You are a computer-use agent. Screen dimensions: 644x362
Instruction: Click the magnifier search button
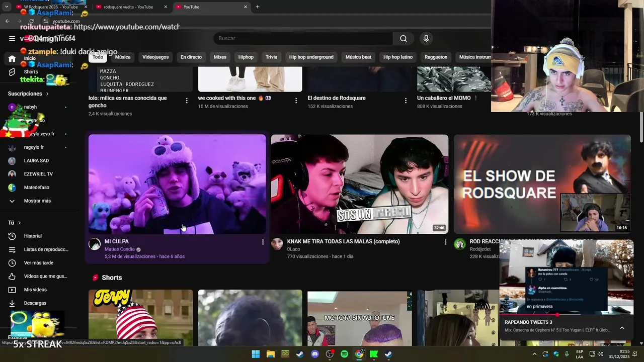[x=404, y=39]
